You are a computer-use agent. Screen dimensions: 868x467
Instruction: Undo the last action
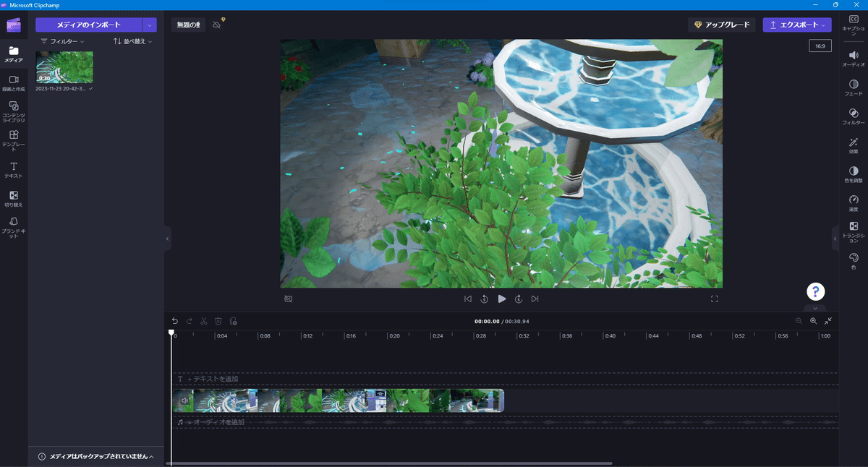coord(174,321)
